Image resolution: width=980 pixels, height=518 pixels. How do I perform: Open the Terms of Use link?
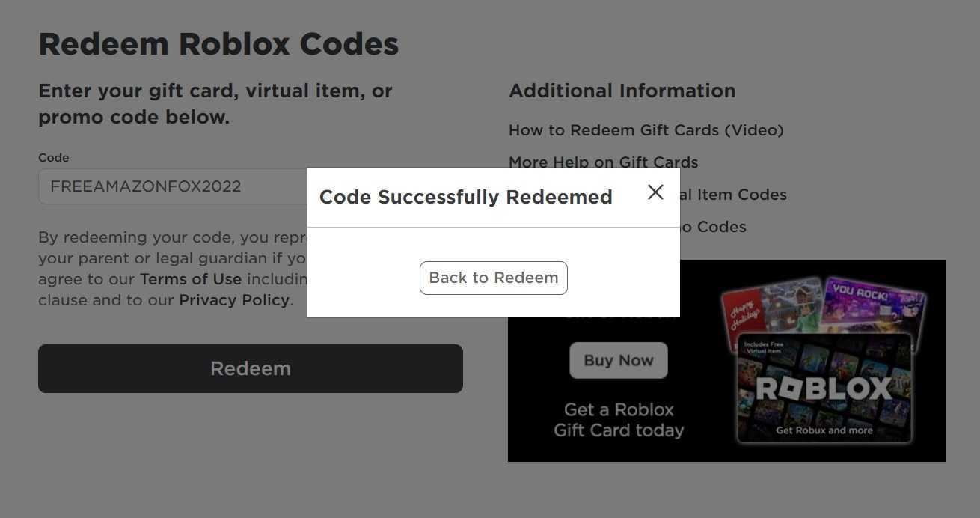tap(191, 279)
